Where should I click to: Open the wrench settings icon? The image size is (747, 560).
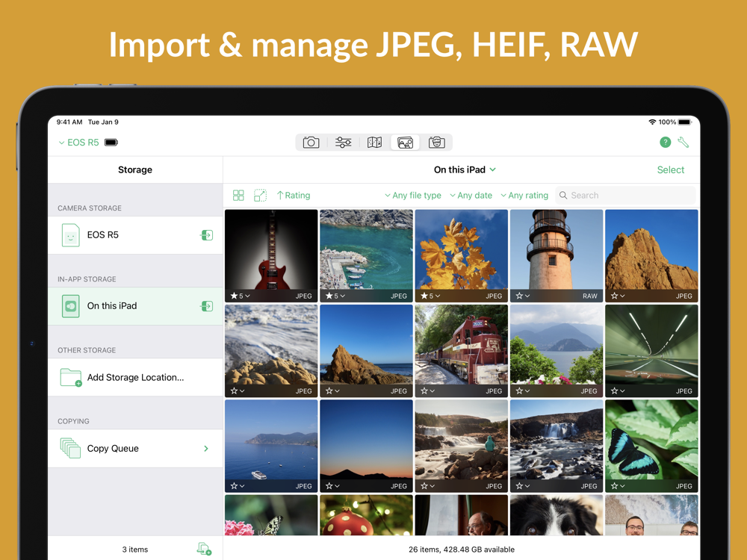coord(684,142)
